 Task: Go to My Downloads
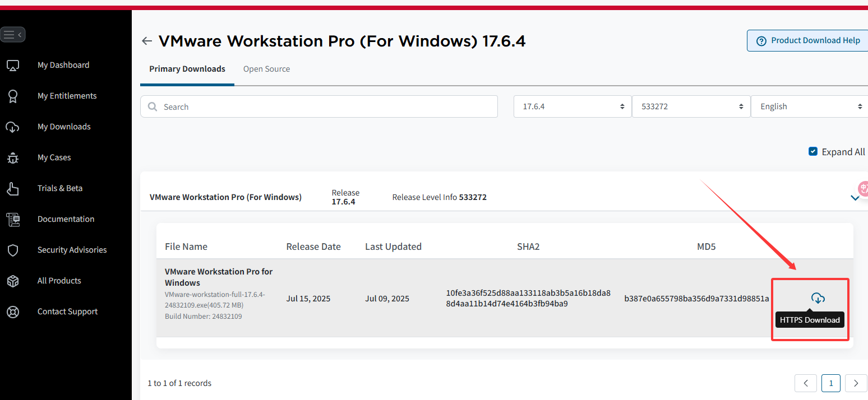coord(64,127)
